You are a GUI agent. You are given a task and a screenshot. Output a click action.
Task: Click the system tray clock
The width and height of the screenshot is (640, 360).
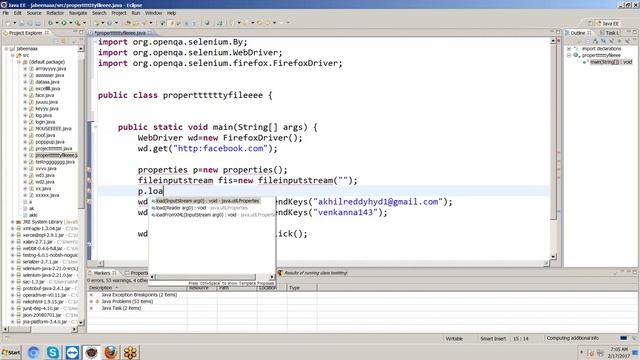click(x=620, y=353)
